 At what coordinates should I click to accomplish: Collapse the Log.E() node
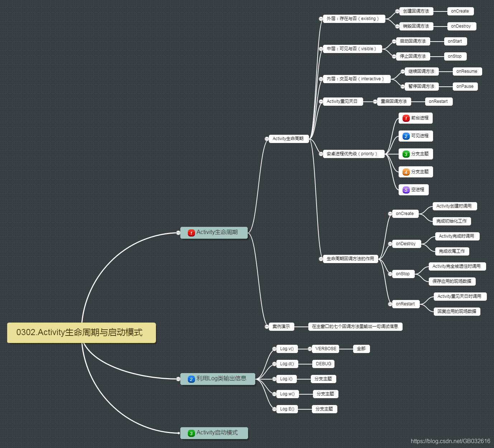274,409
